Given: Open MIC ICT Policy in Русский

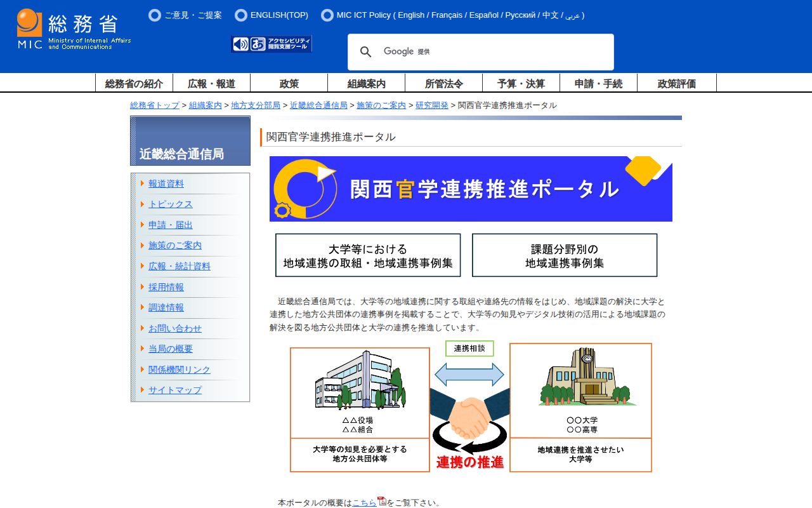Looking at the screenshot, I should click(x=520, y=15).
